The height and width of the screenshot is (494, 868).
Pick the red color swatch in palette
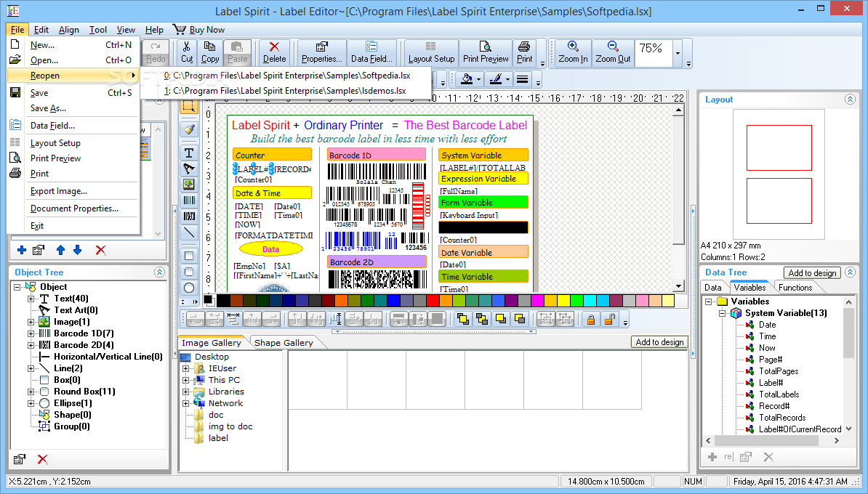(x=433, y=300)
